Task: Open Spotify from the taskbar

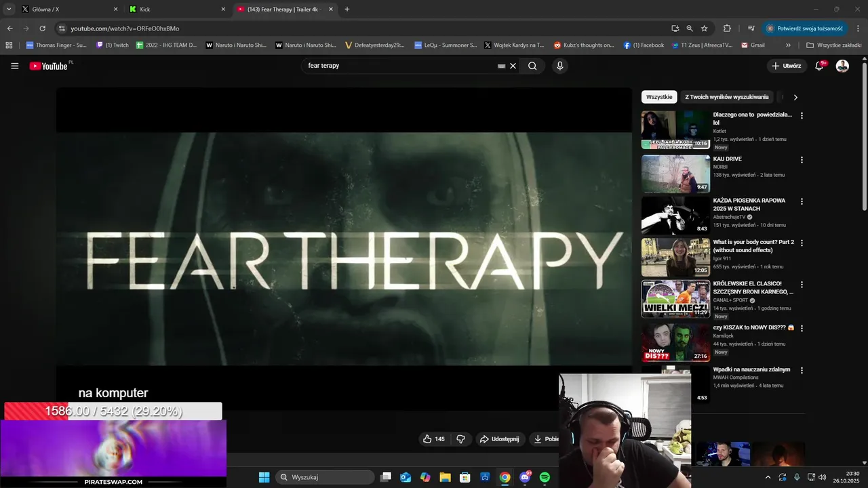Action: (545, 477)
